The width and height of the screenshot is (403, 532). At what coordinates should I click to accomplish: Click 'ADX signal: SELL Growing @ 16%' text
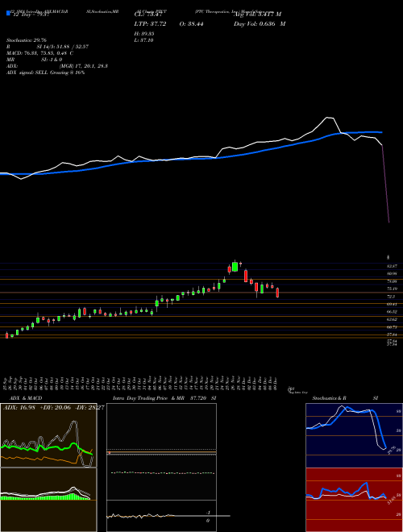click(x=45, y=73)
